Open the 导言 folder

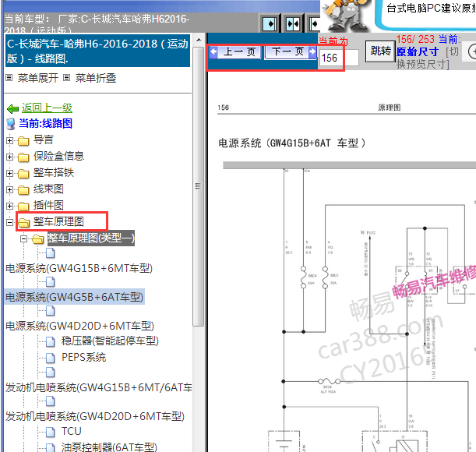44,139
